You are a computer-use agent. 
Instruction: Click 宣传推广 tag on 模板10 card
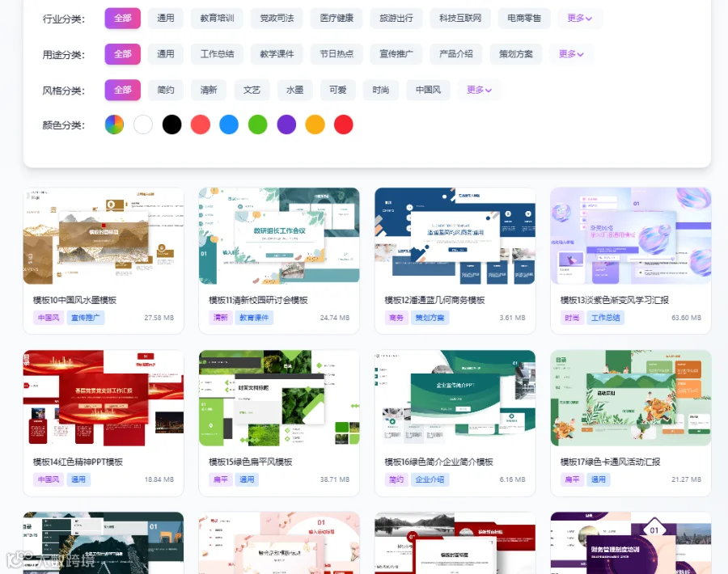coord(86,318)
